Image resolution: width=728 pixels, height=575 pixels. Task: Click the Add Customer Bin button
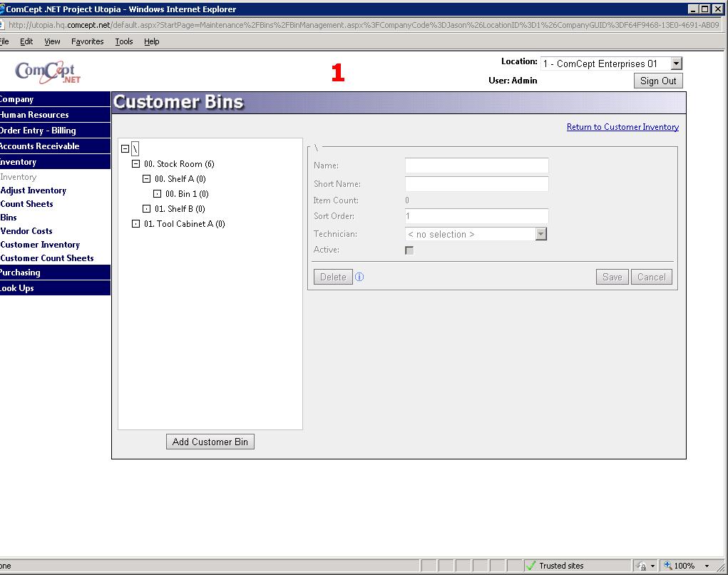210,442
